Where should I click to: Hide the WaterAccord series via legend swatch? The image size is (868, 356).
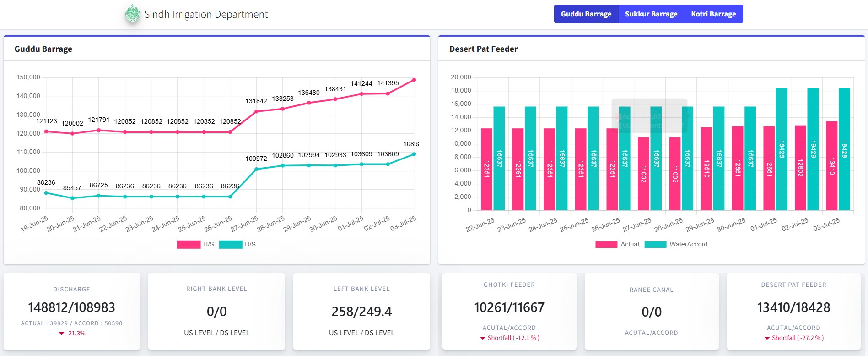point(655,245)
